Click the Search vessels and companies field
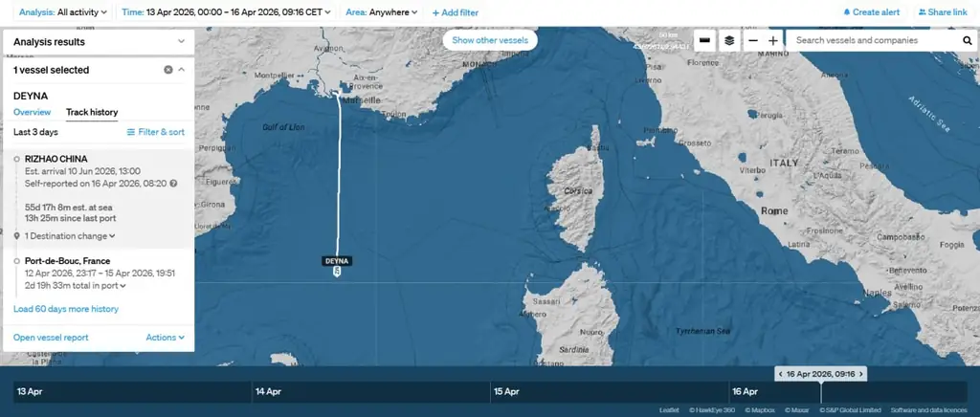This screenshot has height=417, width=980. pyautogui.click(x=871, y=41)
